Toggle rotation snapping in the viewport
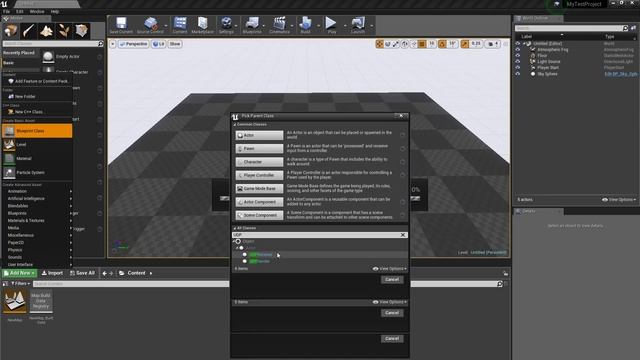Viewport: 640px width, 360px height. point(442,44)
